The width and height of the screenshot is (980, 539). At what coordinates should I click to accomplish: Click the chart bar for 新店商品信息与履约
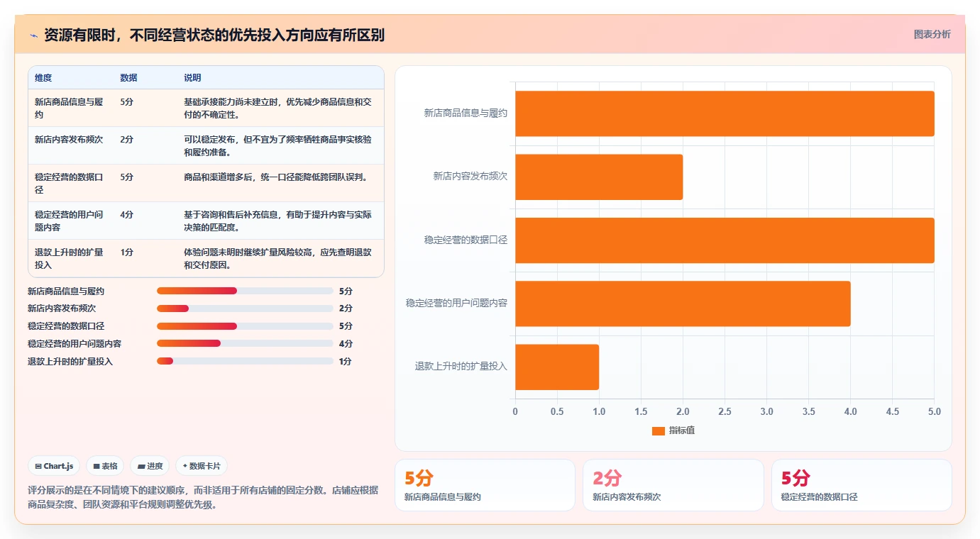click(725, 113)
